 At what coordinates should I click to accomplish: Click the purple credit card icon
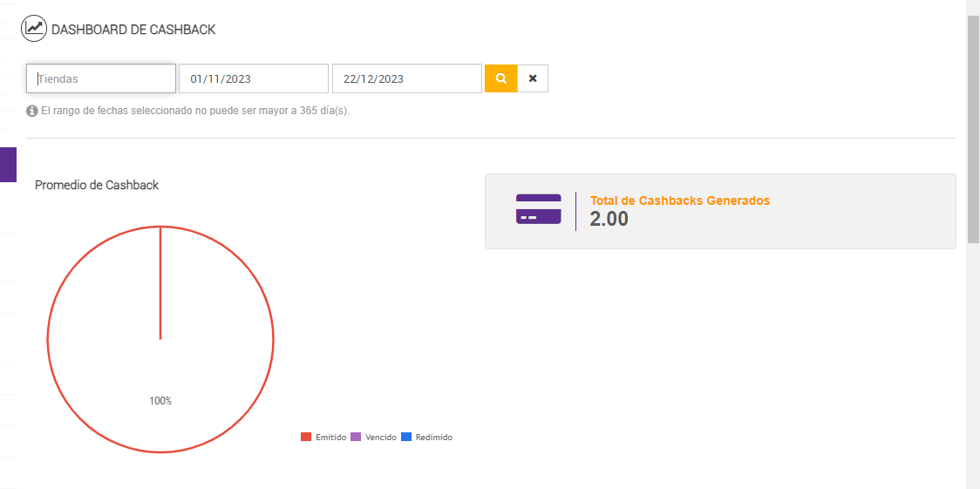pos(538,209)
